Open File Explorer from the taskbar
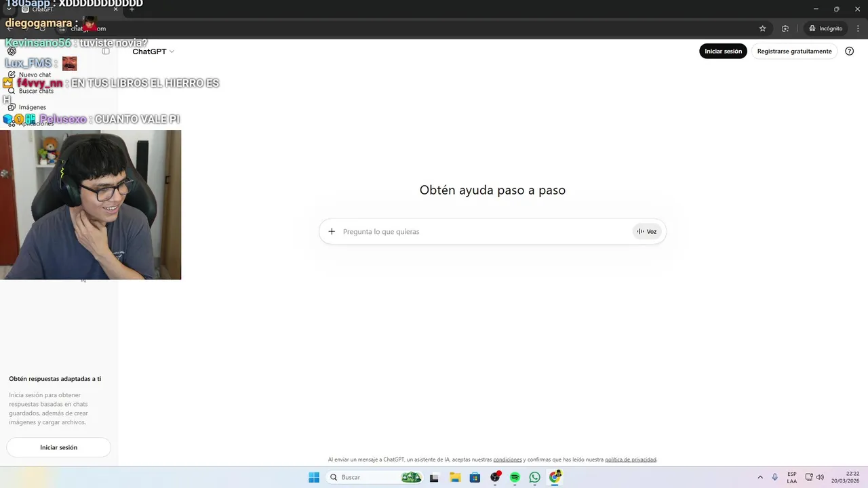Viewport: 868px width, 488px height. 455,477
